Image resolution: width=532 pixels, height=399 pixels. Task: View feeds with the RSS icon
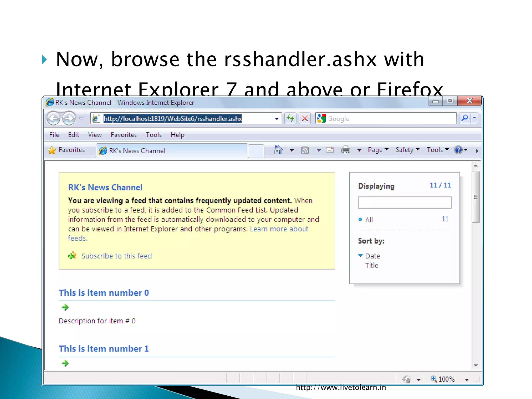[x=305, y=150]
